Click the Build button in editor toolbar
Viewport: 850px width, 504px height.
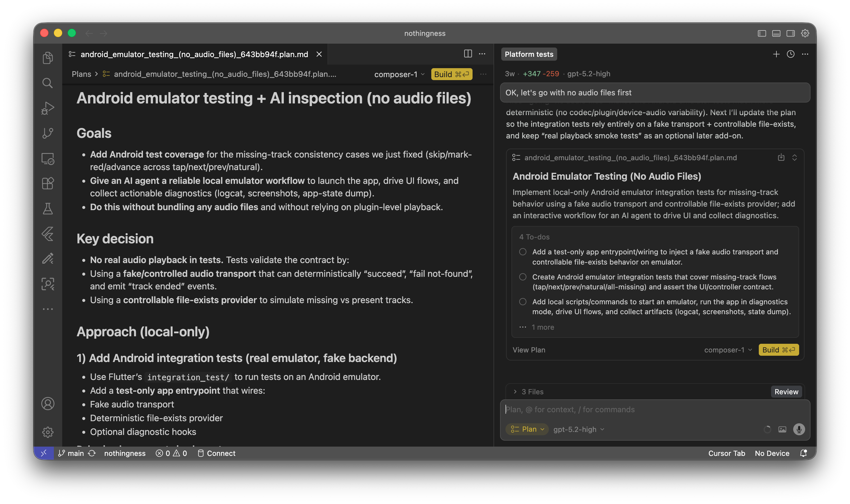[x=452, y=74]
